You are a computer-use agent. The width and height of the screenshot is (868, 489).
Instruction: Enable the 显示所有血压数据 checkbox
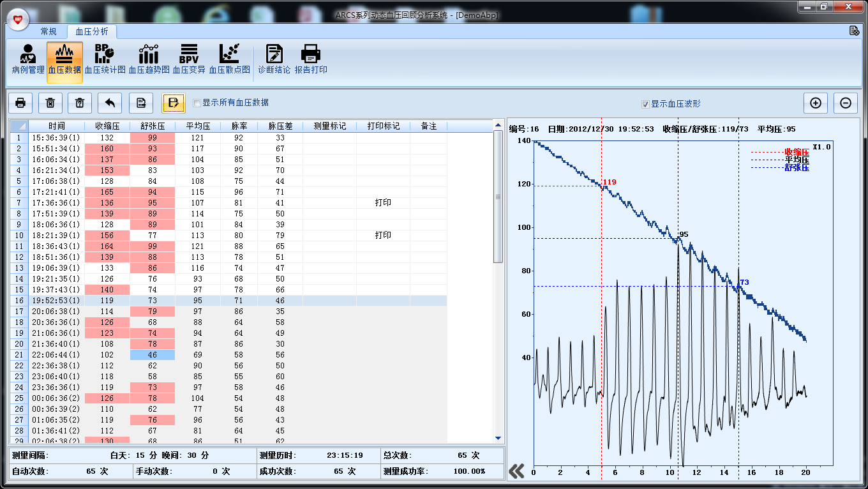[x=197, y=103]
